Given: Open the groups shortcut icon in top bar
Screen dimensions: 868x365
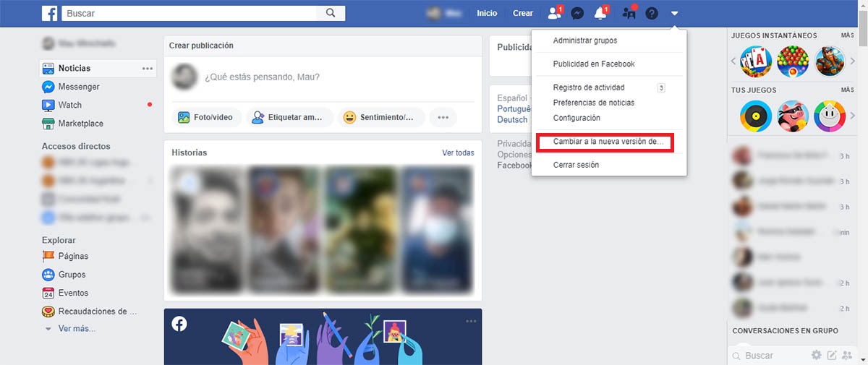Looking at the screenshot, I should click(x=629, y=13).
